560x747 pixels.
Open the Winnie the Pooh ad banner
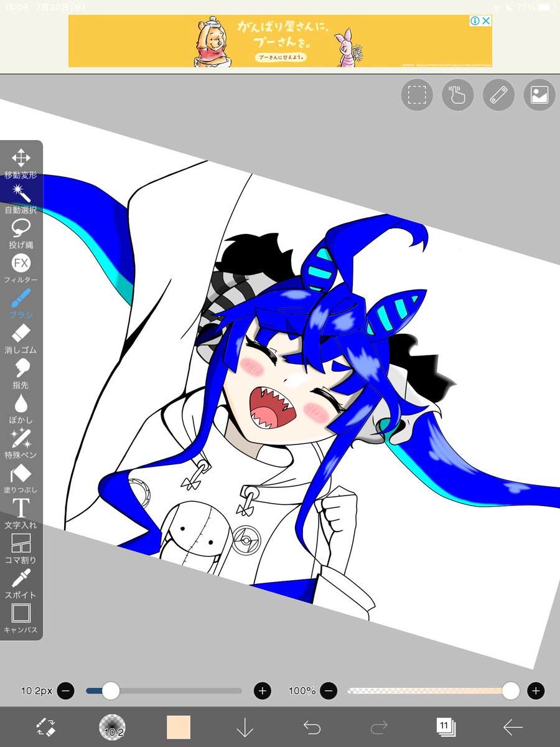tap(280, 41)
